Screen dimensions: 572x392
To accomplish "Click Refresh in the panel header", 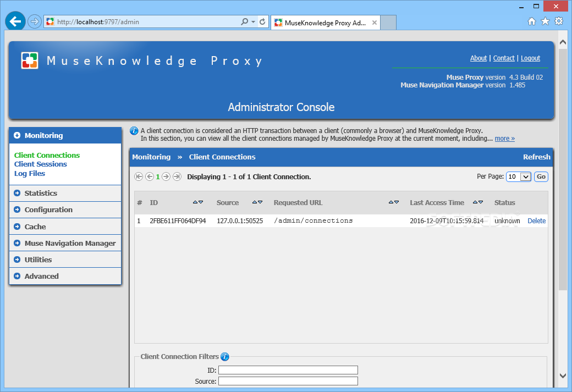I will click(x=536, y=157).
